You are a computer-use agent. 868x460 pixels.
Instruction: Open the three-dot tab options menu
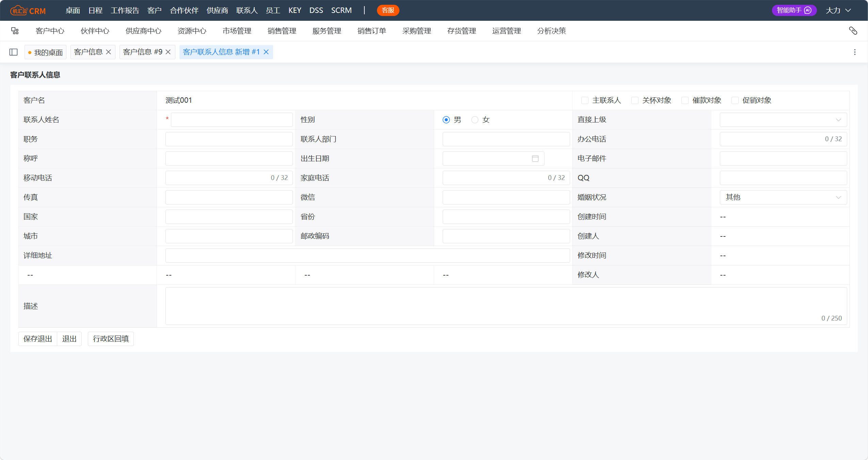[855, 52]
